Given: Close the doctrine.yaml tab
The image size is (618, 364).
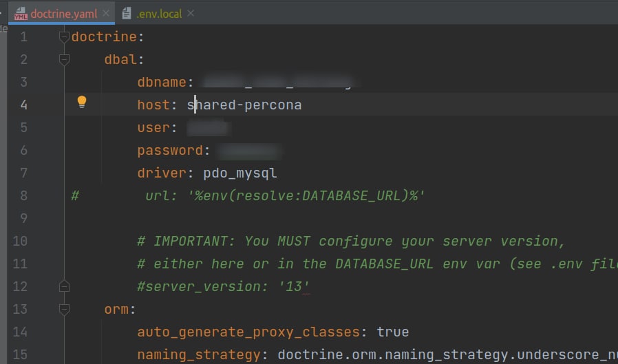Looking at the screenshot, I should (x=105, y=13).
